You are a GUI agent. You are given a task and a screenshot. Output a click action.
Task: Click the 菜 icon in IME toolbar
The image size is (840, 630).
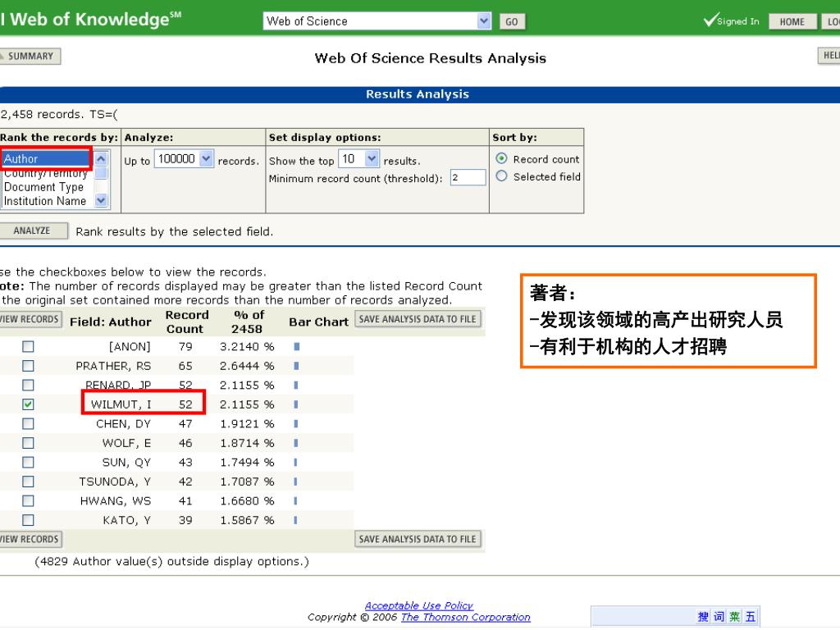click(x=734, y=617)
